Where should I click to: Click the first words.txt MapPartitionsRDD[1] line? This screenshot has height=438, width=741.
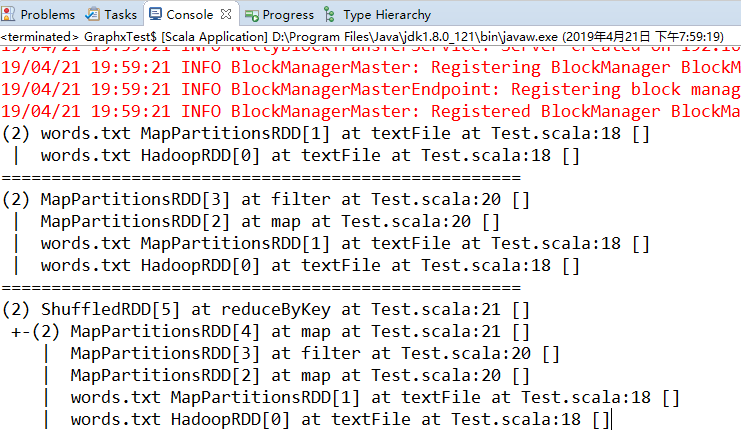click(325, 133)
